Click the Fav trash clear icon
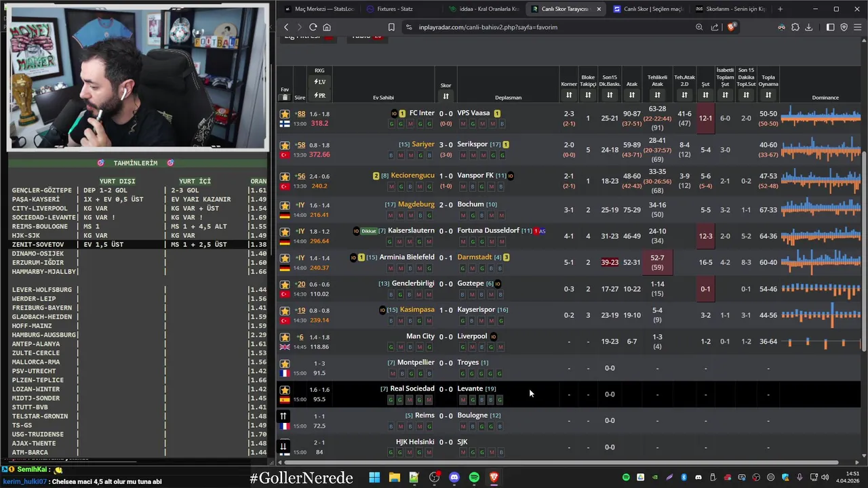This screenshot has width=868, height=488. click(x=285, y=97)
